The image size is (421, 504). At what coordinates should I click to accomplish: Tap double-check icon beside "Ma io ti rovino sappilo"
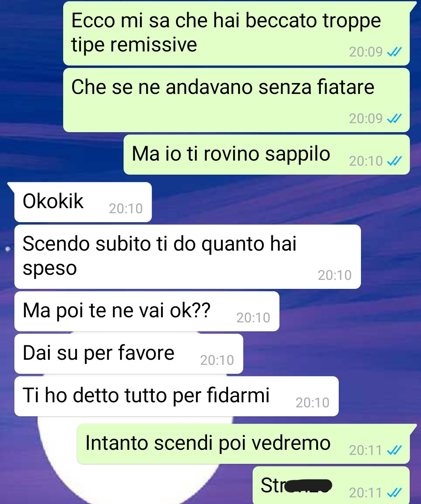pyautogui.click(x=394, y=161)
